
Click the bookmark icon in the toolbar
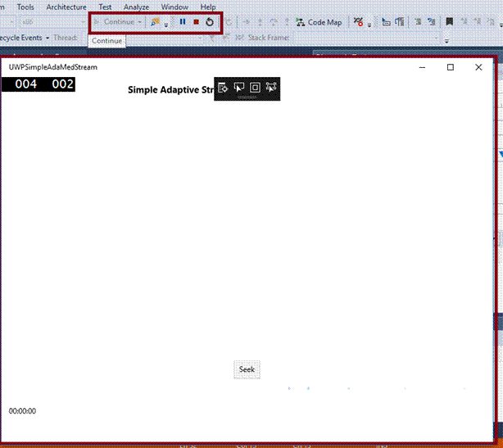(450, 22)
